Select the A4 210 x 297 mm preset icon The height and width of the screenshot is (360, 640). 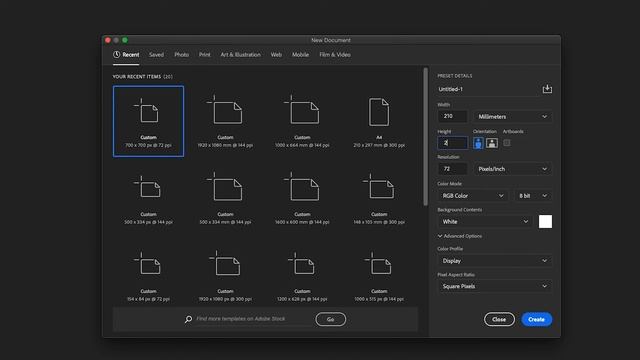pos(379,112)
